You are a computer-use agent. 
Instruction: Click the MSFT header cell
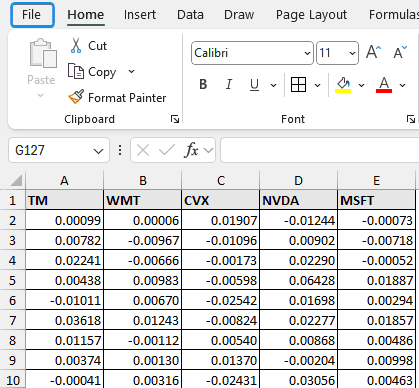click(x=377, y=200)
